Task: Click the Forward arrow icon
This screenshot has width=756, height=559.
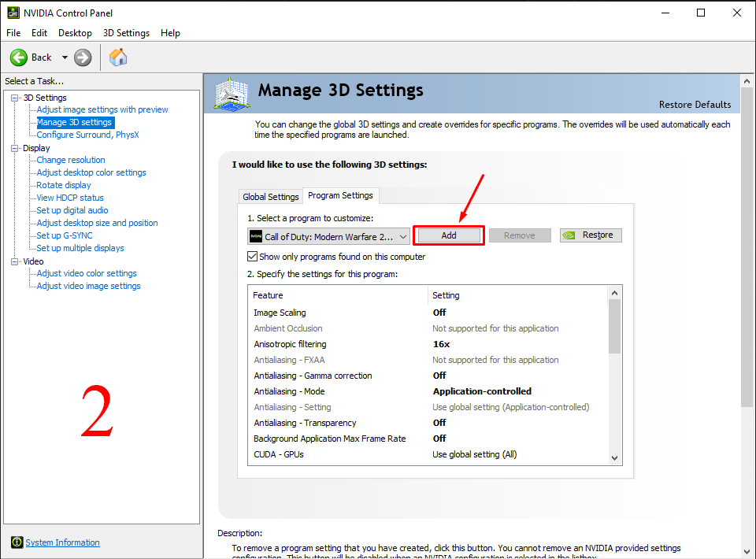Action: coord(83,57)
